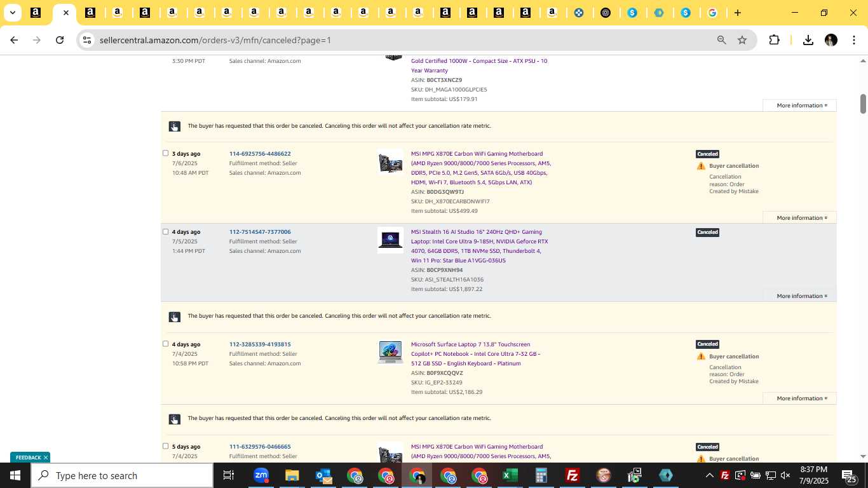Open the notification center with 25 alerts
Image resolution: width=868 pixels, height=488 pixels.
850,475
